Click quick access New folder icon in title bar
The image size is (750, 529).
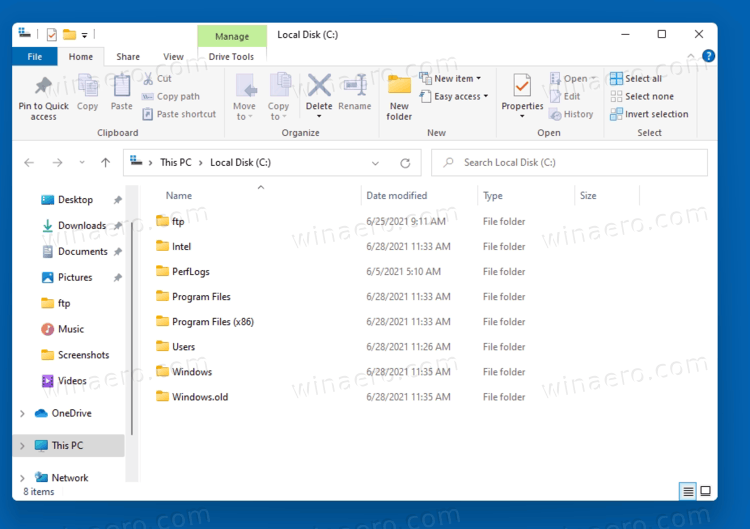click(69, 34)
